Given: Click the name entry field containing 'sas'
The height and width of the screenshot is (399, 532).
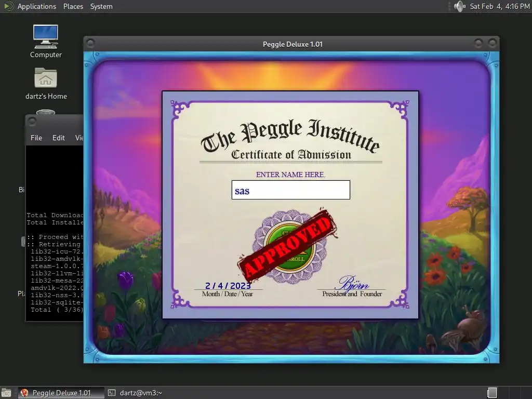Looking at the screenshot, I should (291, 190).
